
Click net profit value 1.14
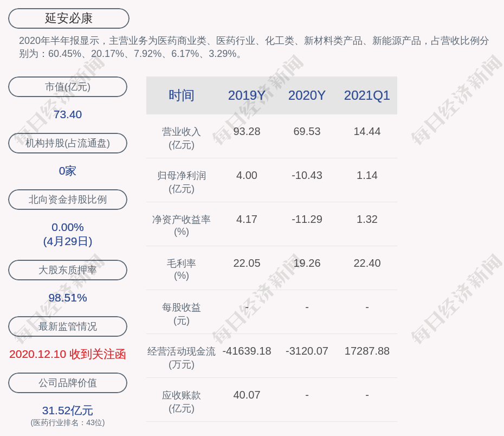coord(367,175)
